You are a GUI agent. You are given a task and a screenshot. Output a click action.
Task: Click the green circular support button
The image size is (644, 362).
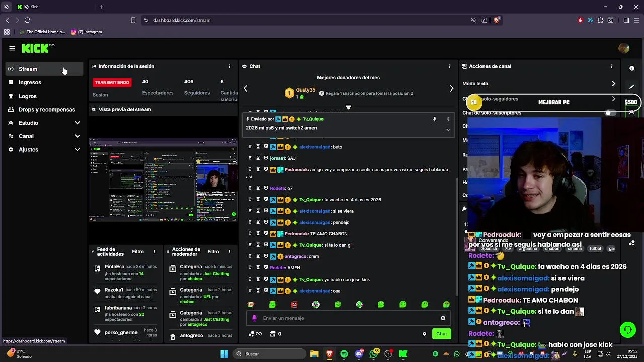pyautogui.click(x=628, y=330)
